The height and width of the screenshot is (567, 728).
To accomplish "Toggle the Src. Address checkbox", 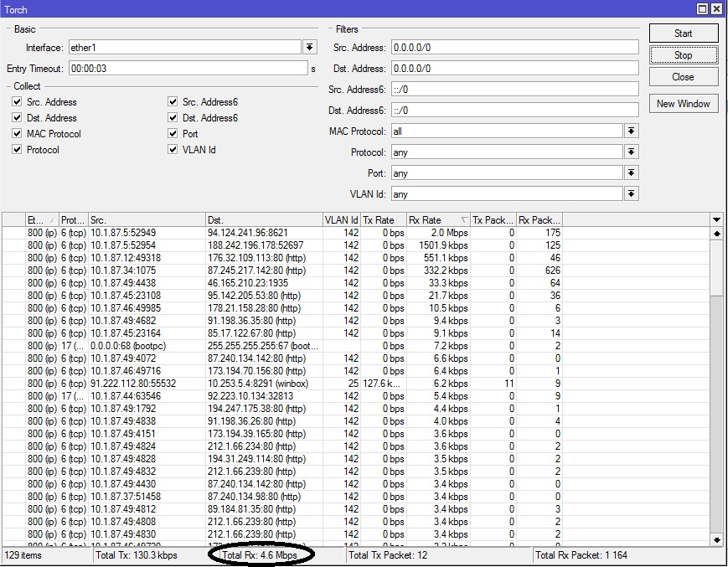I will click(x=18, y=101).
